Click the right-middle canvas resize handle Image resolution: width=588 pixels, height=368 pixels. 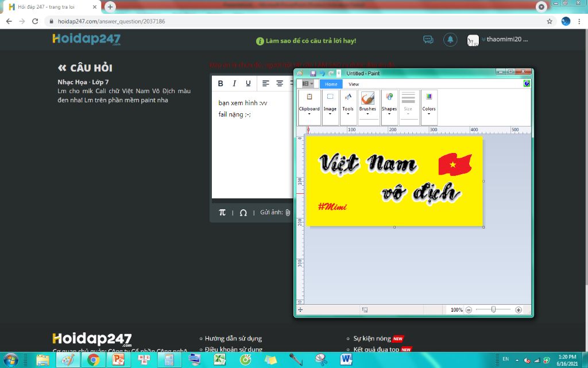tap(483, 181)
